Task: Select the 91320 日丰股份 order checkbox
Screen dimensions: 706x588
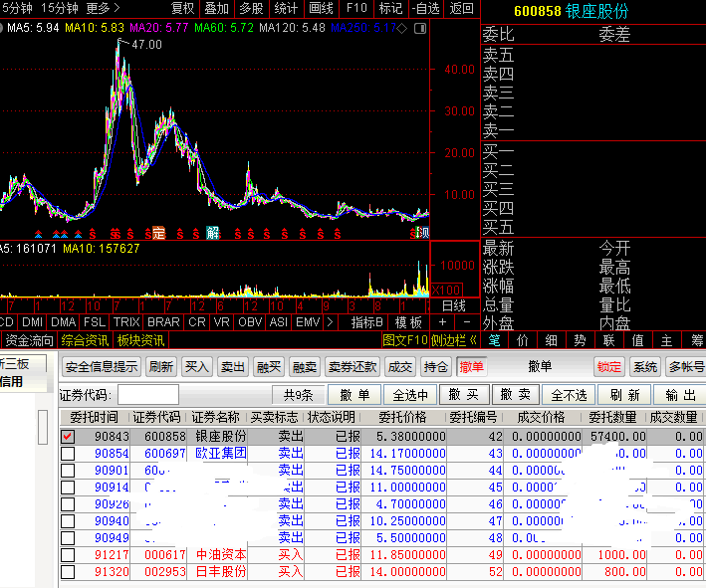Action: [68, 572]
